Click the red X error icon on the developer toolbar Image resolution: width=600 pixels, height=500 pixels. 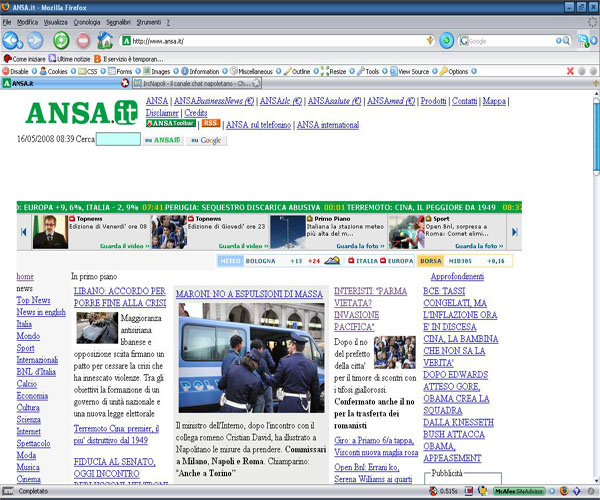(570, 71)
